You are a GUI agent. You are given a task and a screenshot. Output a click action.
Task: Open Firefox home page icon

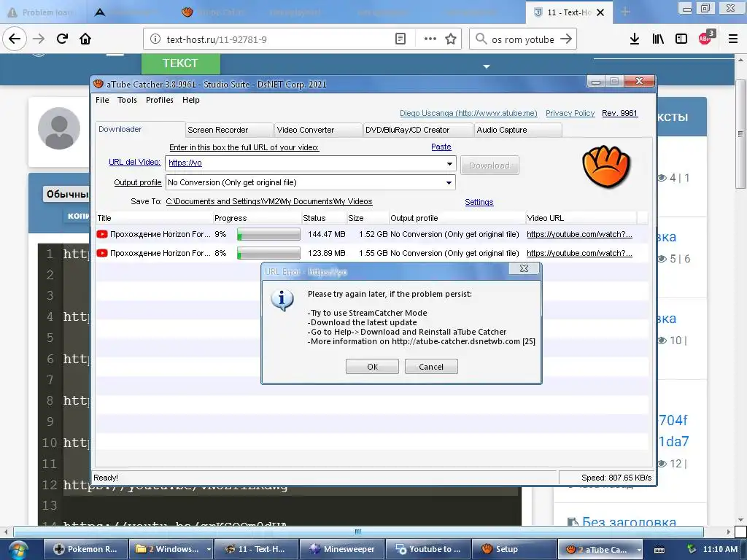85,39
